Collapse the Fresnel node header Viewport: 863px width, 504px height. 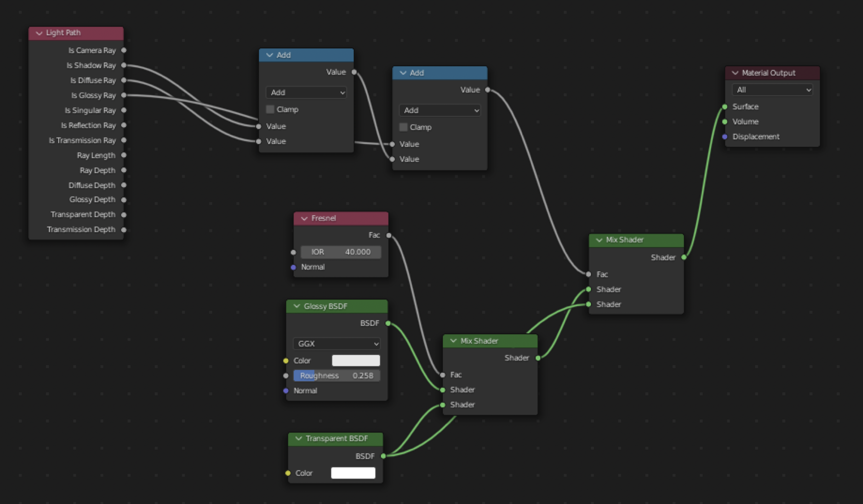304,218
